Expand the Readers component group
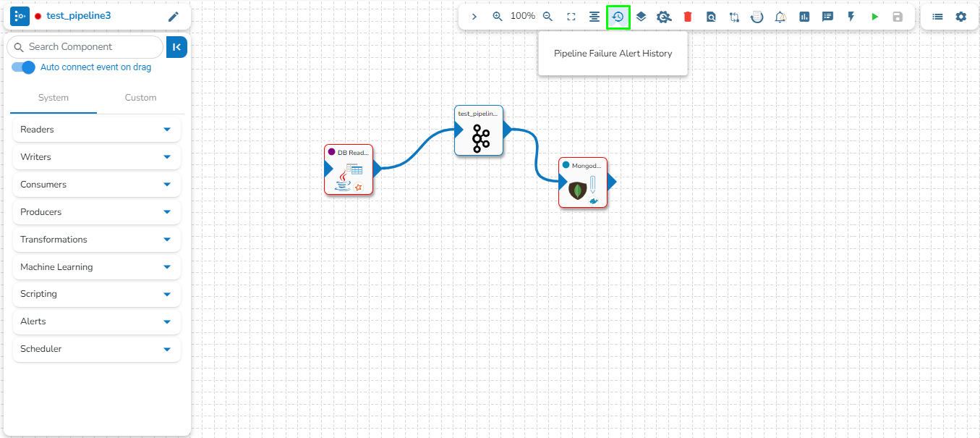 97,130
